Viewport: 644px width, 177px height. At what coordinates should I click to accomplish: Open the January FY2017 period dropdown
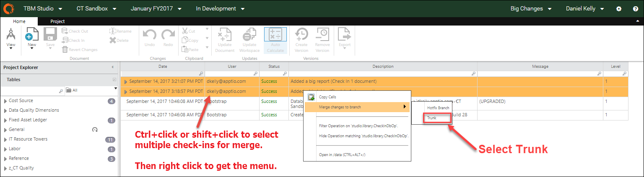[x=156, y=8]
